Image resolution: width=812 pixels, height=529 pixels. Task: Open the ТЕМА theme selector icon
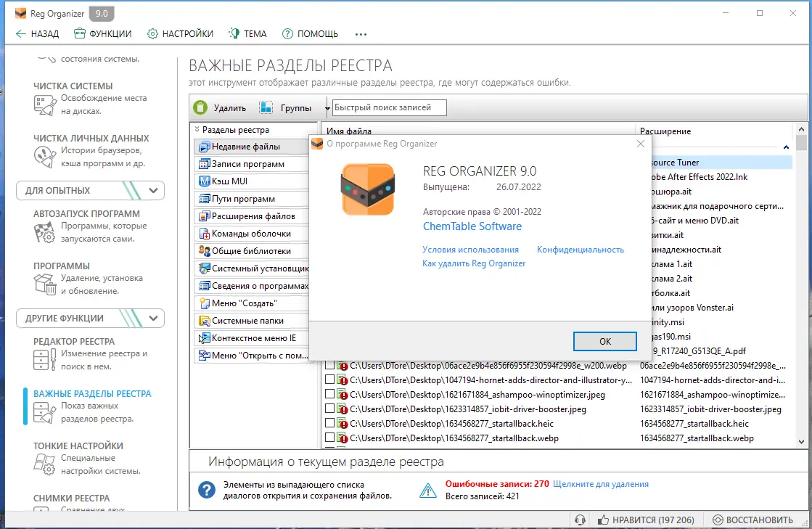coord(234,33)
